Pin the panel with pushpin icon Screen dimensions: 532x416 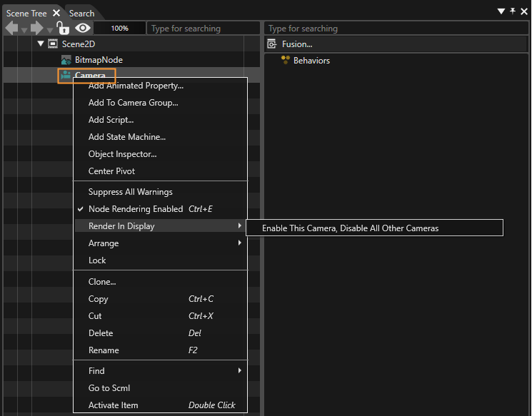point(513,11)
